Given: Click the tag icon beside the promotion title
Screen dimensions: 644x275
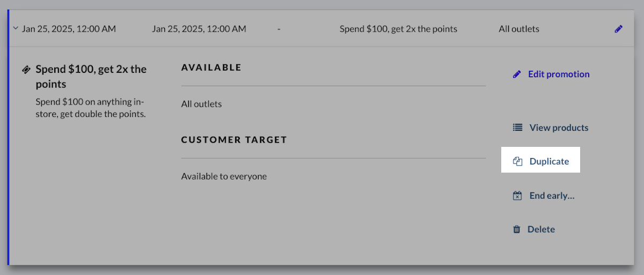Looking at the screenshot, I should point(26,70).
